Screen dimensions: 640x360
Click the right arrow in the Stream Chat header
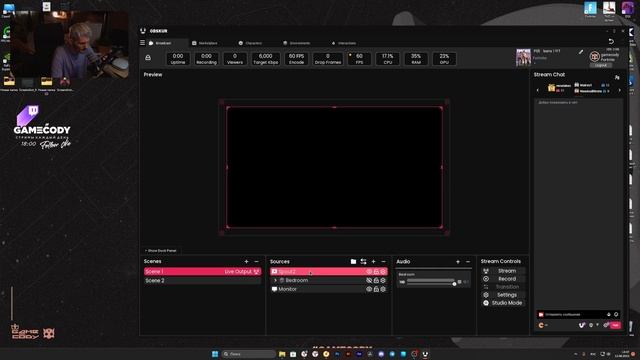pos(620,90)
